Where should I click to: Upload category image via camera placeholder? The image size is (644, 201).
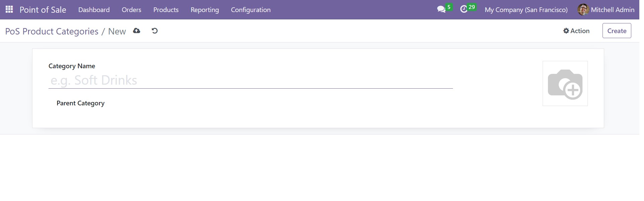(x=565, y=84)
